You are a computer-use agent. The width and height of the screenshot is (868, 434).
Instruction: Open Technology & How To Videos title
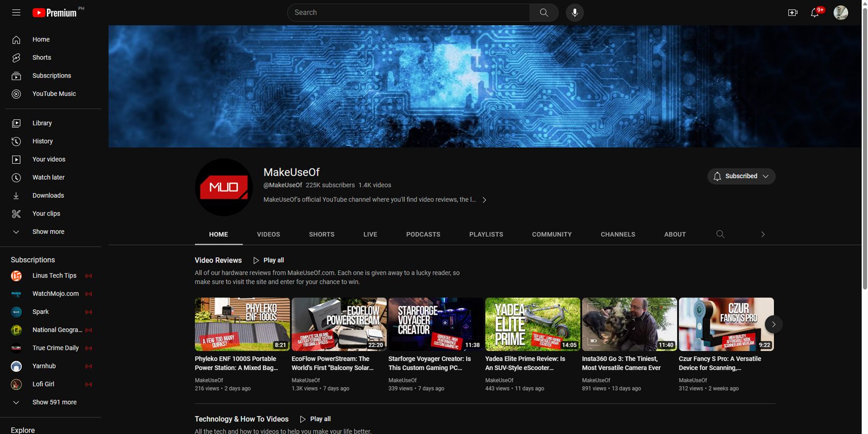tap(241, 419)
